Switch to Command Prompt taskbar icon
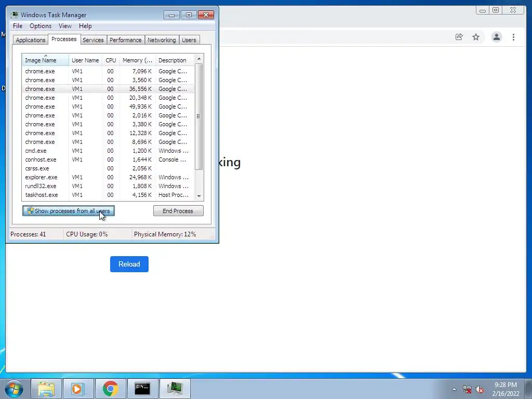532x399 pixels. coord(142,389)
